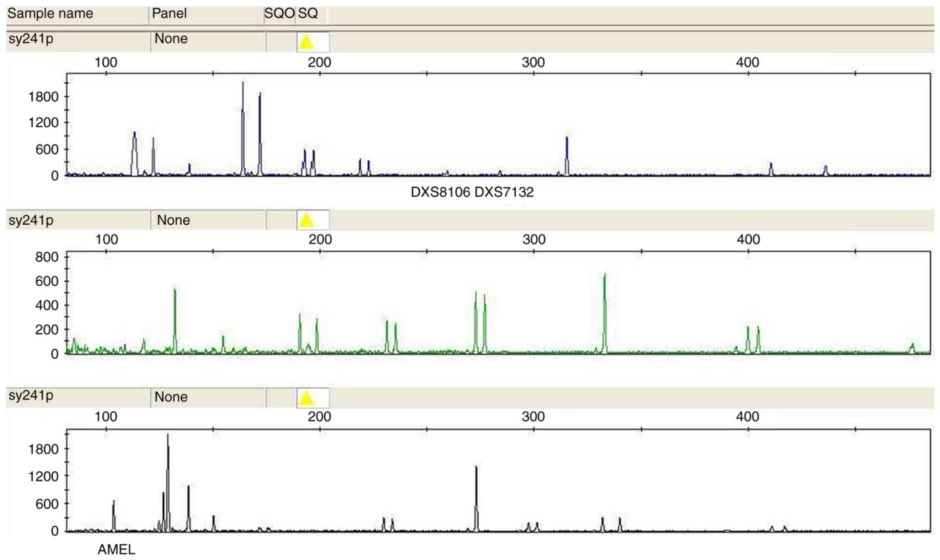Click the None panel cell in the second row

[173, 220]
